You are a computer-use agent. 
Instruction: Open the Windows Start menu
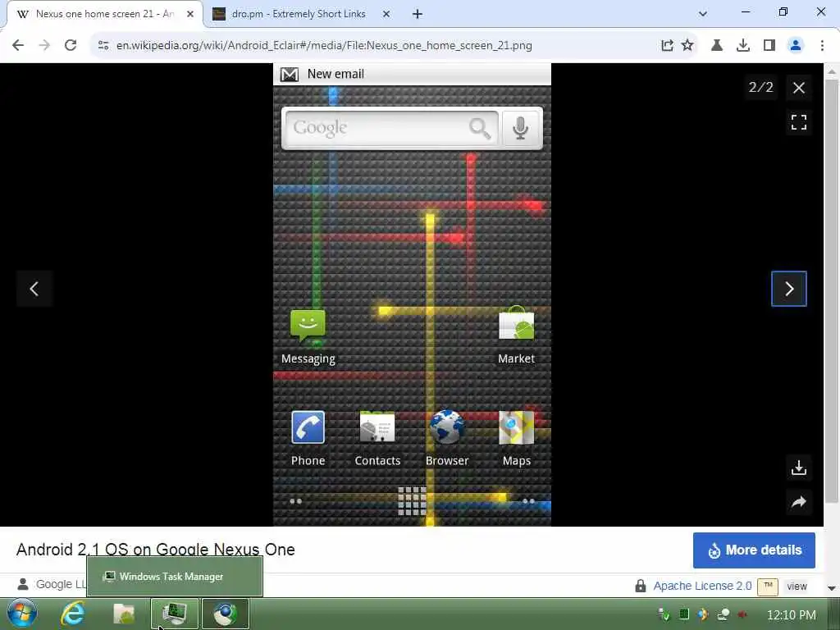pos(22,614)
